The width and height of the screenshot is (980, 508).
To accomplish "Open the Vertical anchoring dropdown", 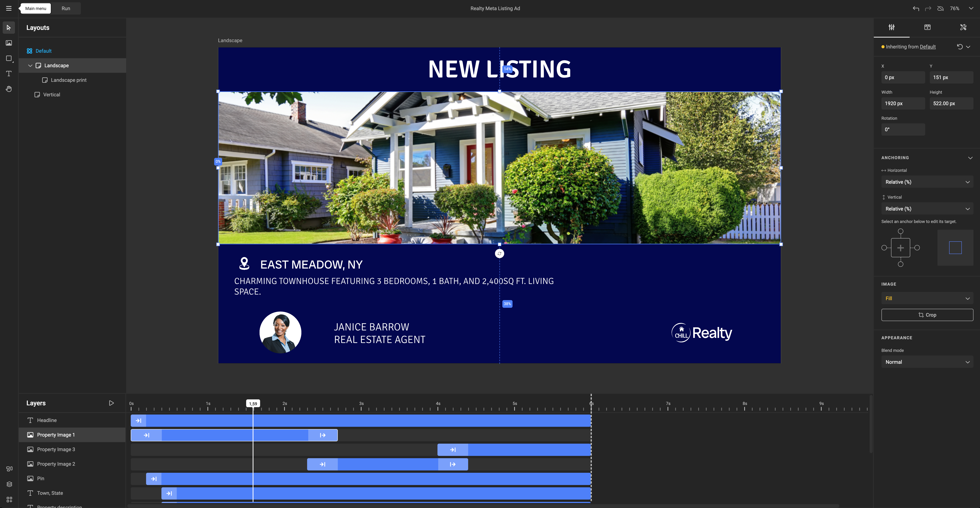I will click(927, 209).
